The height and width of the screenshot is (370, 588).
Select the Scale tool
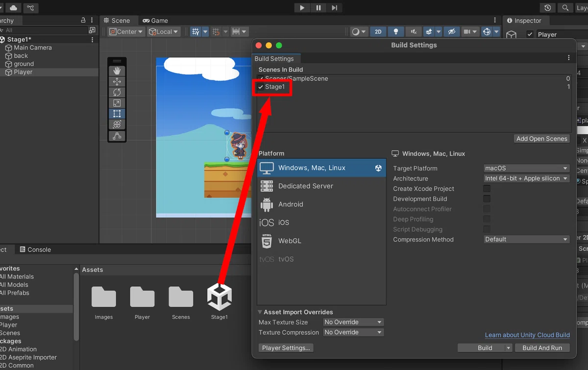(x=117, y=103)
